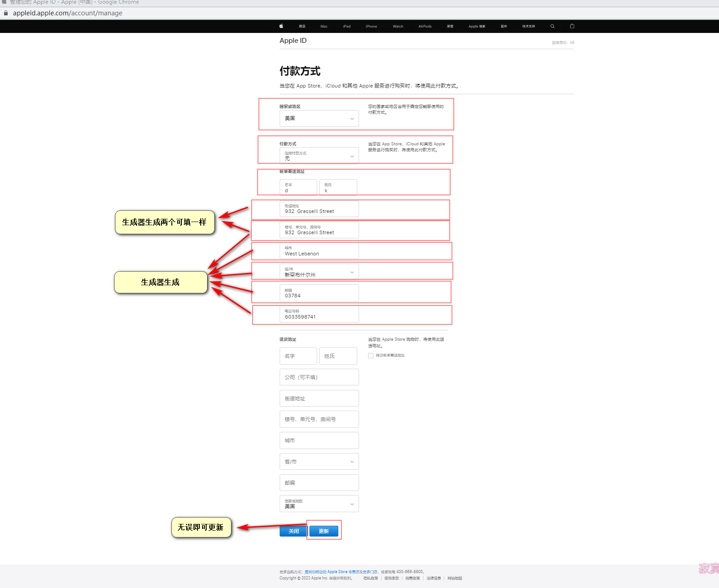Expand the 选择付款方式 dropdown showing 无
The width and height of the screenshot is (719, 588).
tap(319, 156)
